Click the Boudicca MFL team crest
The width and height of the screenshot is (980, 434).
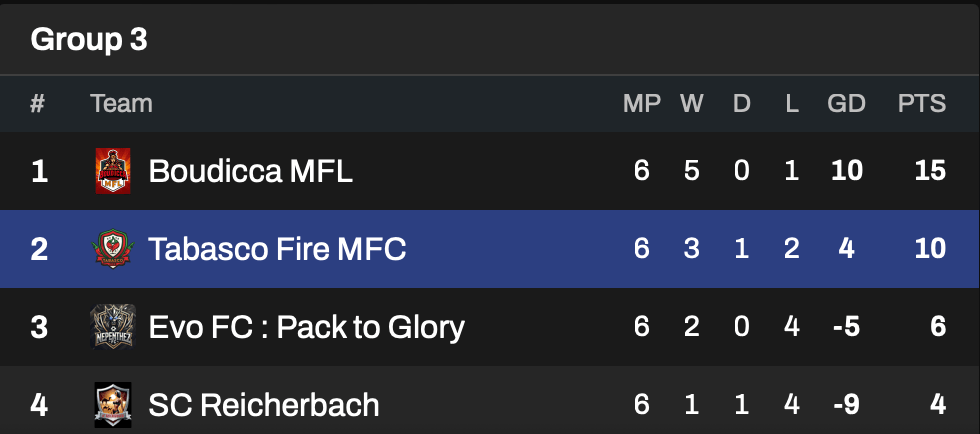[x=112, y=171]
